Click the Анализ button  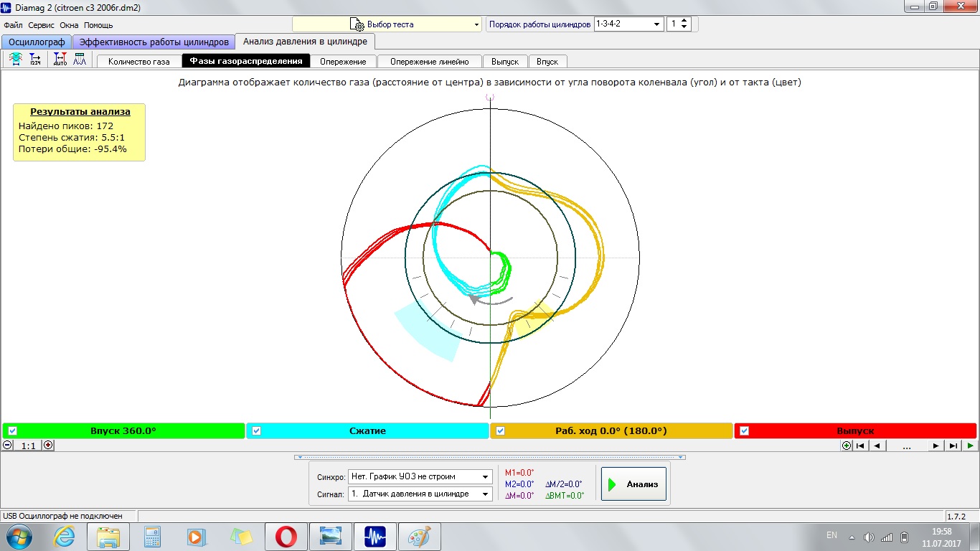[634, 484]
